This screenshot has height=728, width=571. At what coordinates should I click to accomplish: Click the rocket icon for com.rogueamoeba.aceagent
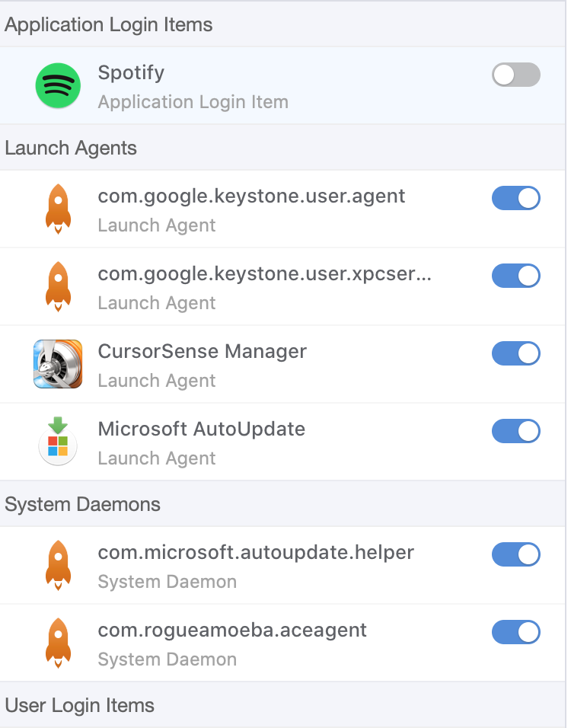(58, 643)
